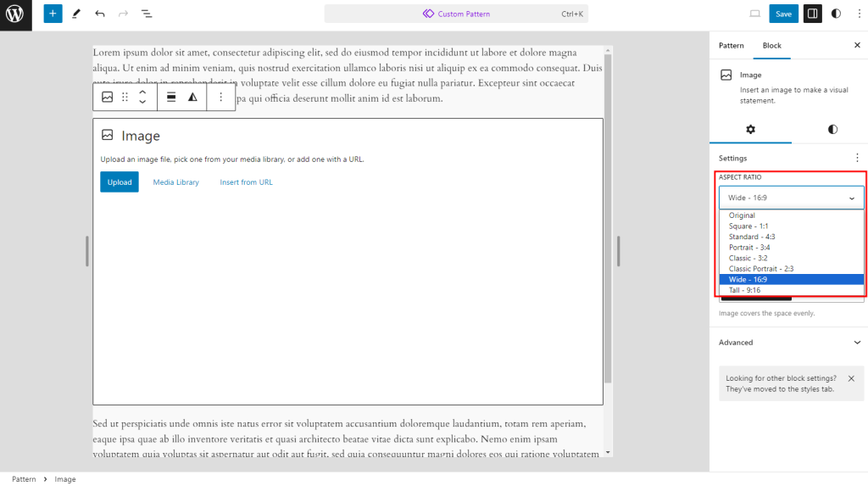Apply duotone filter from block toolbar
The height and width of the screenshot is (486, 868).
[192, 98]
